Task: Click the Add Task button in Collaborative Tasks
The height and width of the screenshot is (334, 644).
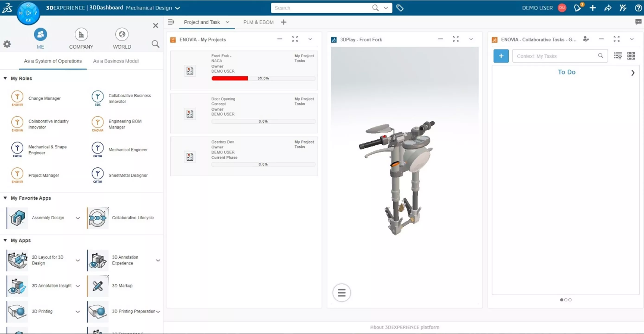Action: [501, 56]
